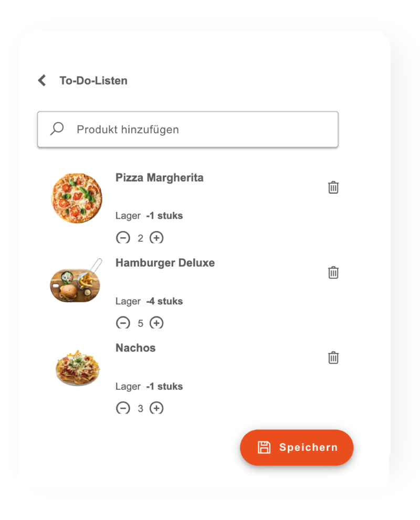Decrease Nachos quantity
This screenshot has height=520, width=420.
click(x=123, y=408)
